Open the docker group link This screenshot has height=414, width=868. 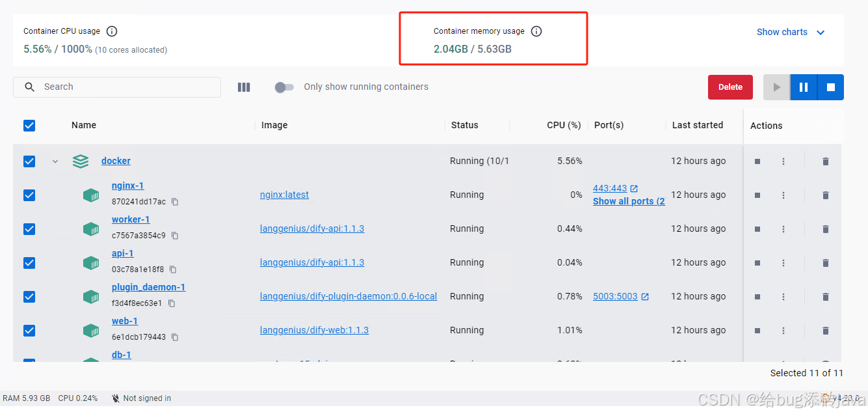[x=116, y=161]
